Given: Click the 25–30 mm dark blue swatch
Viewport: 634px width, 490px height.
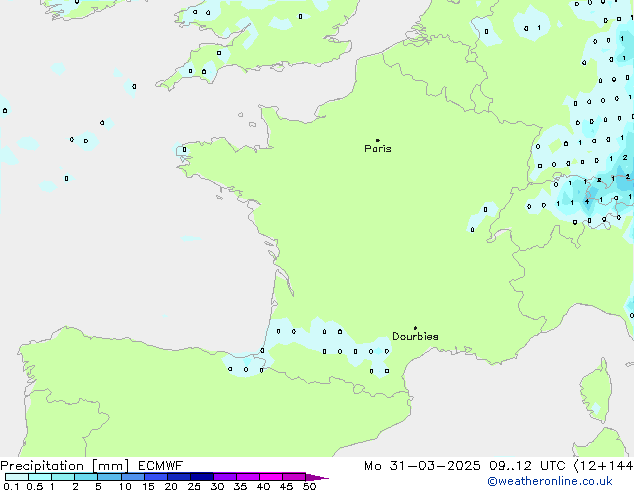Looking at the screenshot, I should [x=201, y=477].
